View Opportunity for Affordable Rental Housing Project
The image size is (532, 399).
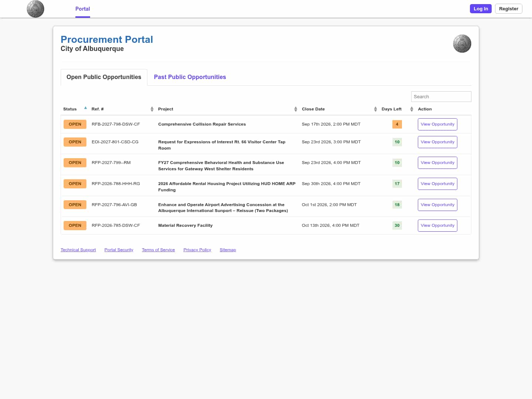[x=437, y=184]
